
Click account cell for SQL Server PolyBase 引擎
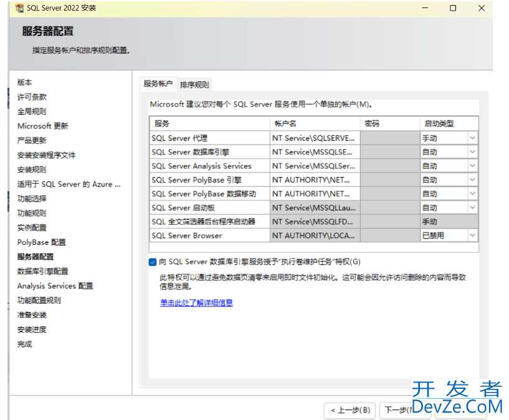(x=315, y=180)
